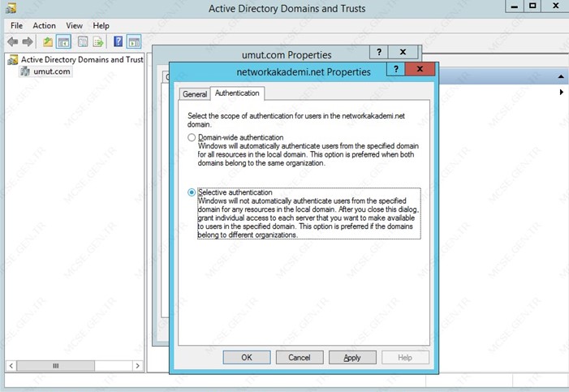Click the Apply button

pos(352,358)
